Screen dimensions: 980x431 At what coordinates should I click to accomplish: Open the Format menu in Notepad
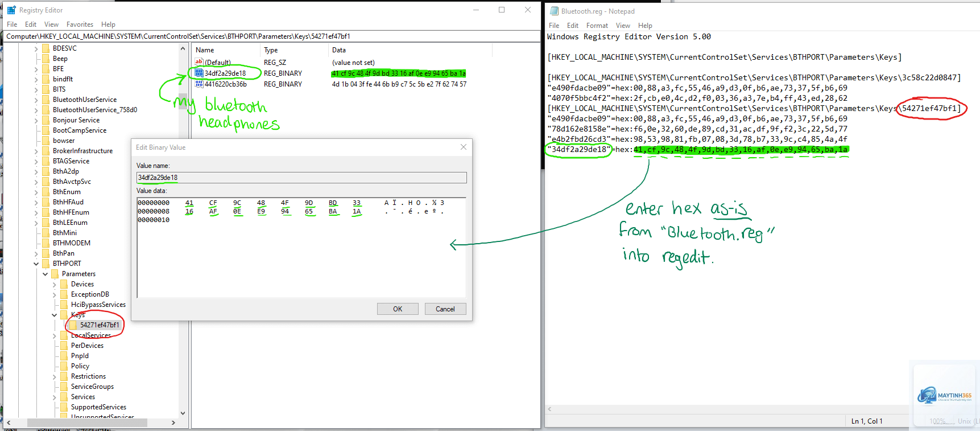pos(597,26)
